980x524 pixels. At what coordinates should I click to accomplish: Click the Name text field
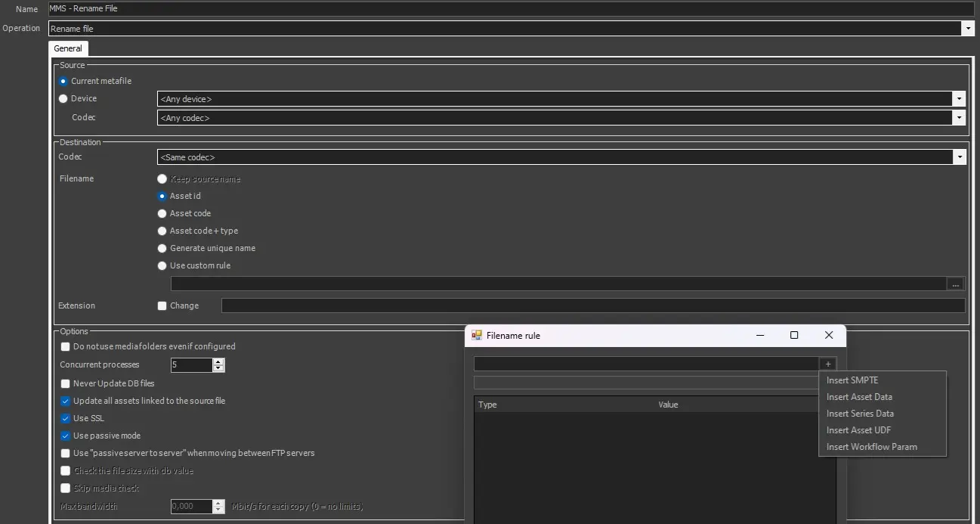(511, 9)
